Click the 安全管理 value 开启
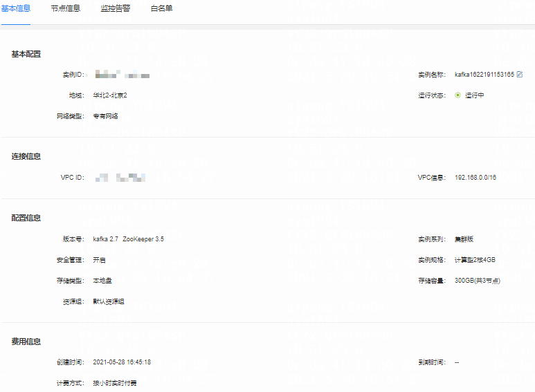Viewport: 535px width, 392px height. pyautogui.click(x=100, y=260)
